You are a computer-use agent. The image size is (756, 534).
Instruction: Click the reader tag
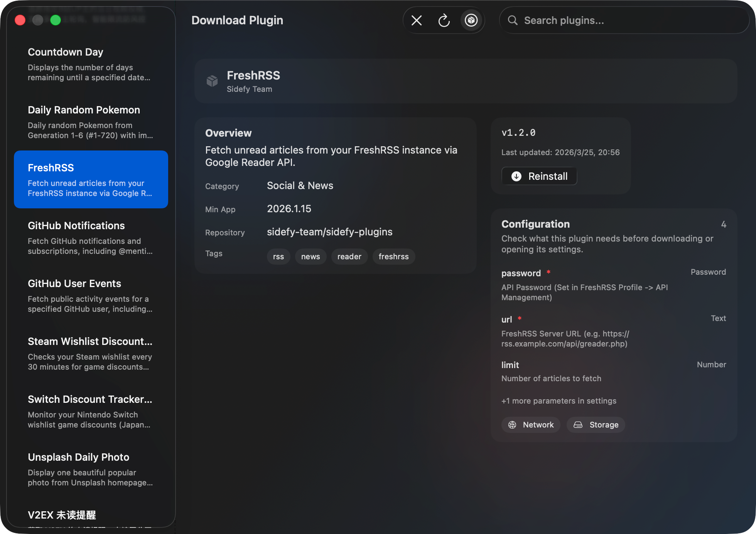[349, 257]
